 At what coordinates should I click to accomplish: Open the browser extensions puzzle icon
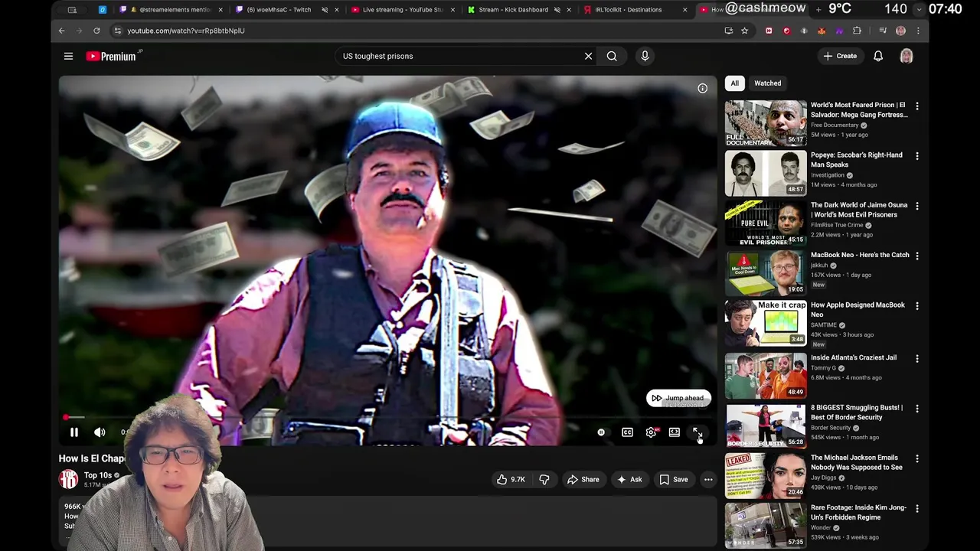[x=857, y=31]
